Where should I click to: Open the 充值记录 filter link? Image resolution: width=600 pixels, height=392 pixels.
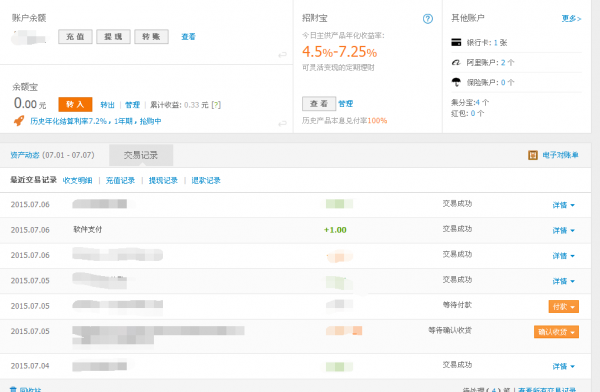(x=120, y=180)
